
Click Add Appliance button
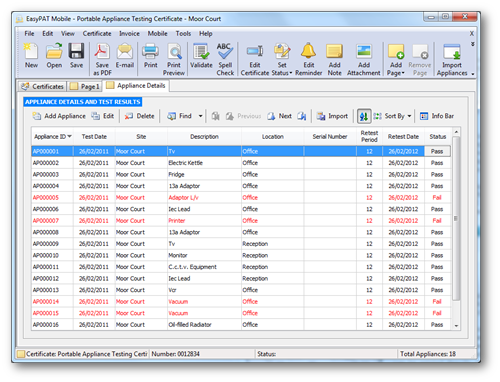point(59,116)
